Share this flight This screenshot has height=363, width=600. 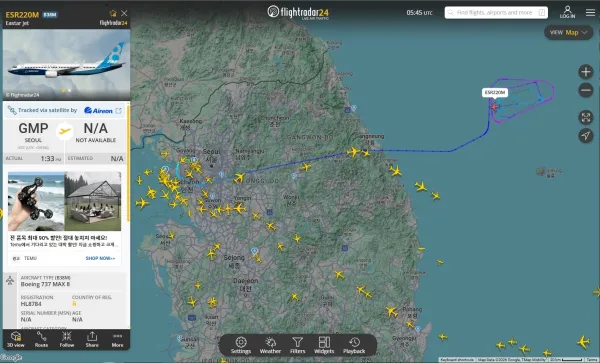(x=92, y=339)
